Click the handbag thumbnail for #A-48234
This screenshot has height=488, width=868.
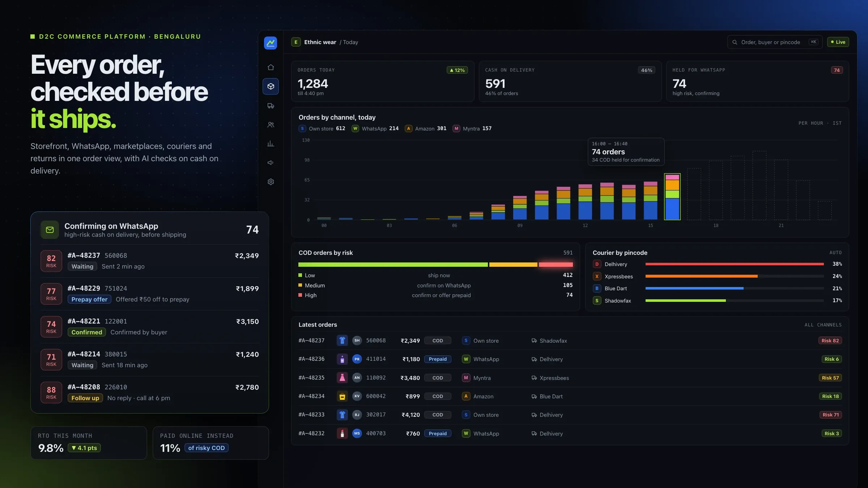(x=342, y=396)
